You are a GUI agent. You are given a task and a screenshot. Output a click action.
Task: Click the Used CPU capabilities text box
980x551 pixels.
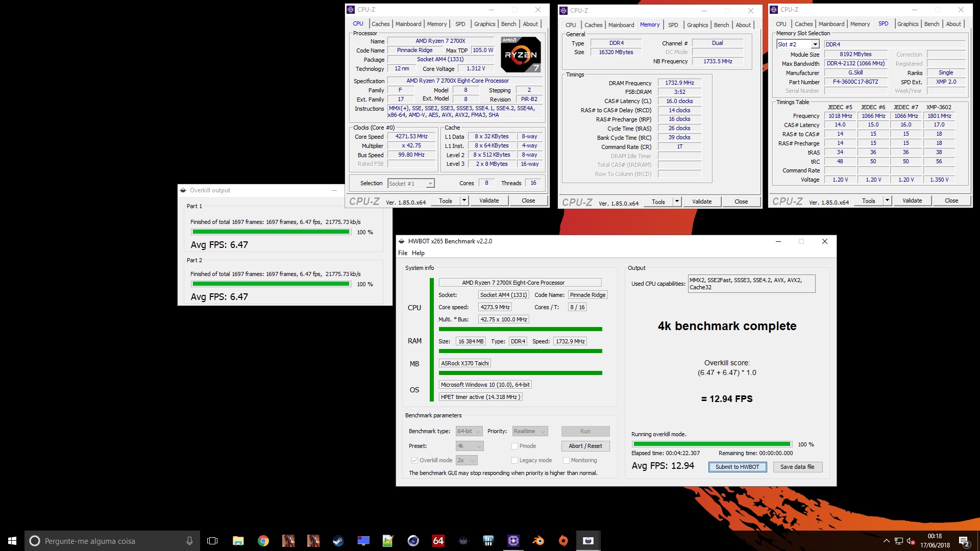751,284
